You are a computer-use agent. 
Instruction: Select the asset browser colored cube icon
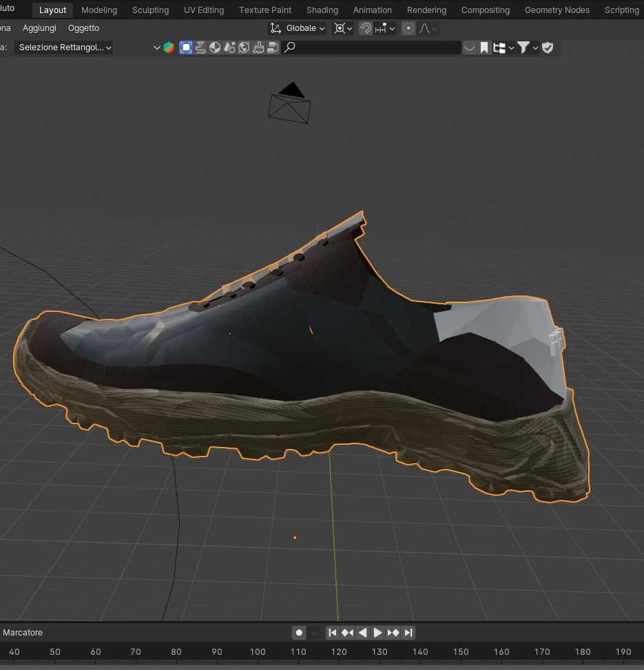(x=169, y=48)
